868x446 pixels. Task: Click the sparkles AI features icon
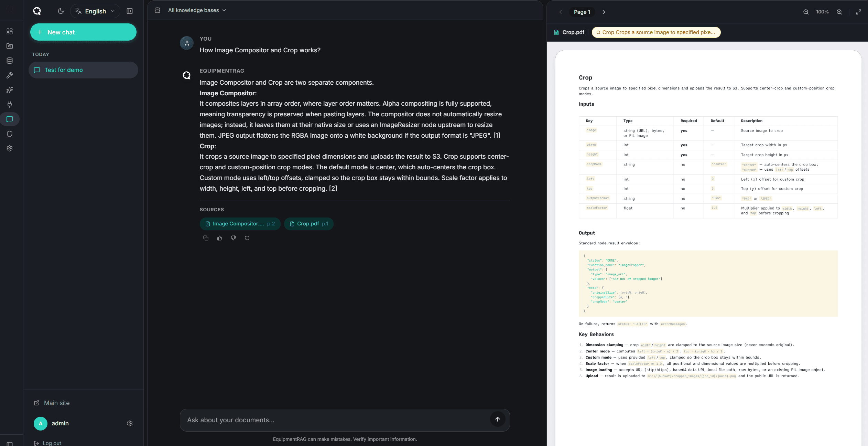10,90
